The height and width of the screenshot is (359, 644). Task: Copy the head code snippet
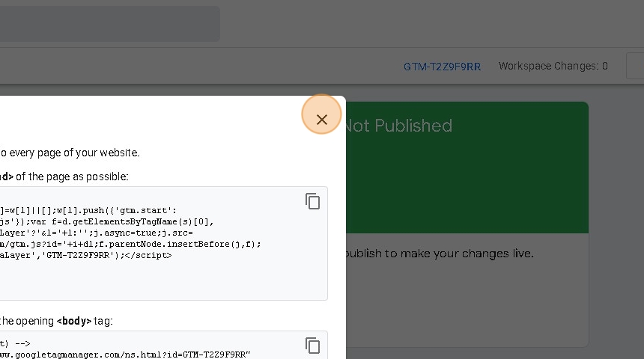point(312,201)
